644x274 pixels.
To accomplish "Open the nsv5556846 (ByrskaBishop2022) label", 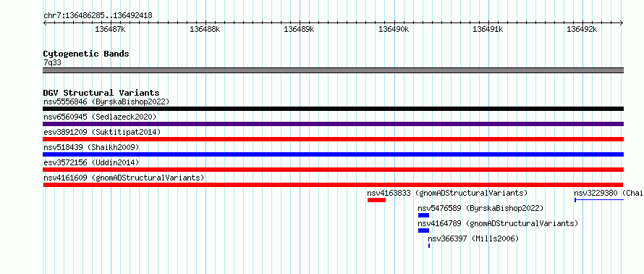I will coord(106,101).
